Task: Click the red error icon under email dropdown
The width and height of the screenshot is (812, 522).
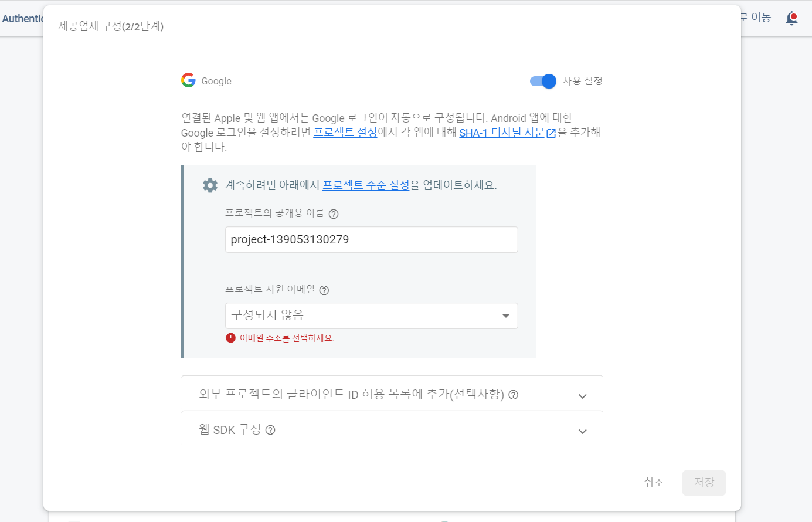Action: point(230,338)
